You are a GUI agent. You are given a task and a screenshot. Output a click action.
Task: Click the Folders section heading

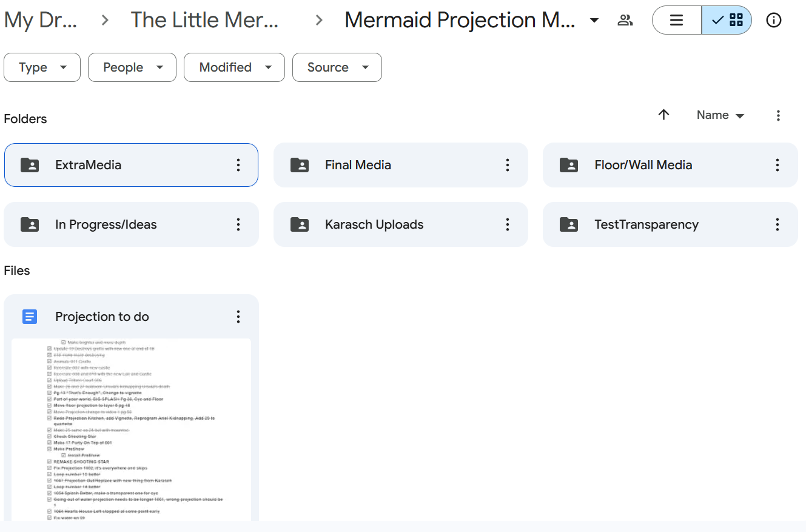pos(25,119)
